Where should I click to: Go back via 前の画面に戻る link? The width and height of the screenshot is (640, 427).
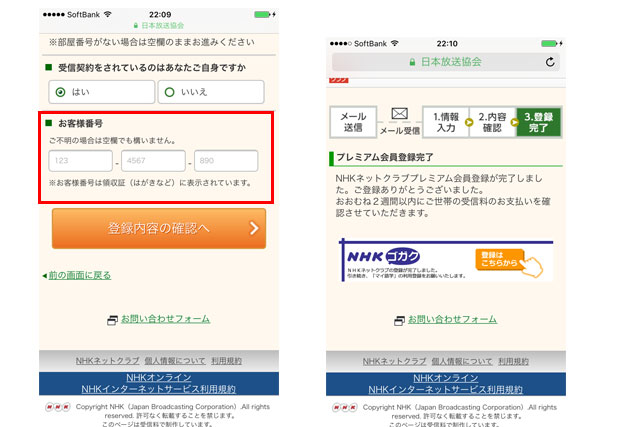coord(80,276)
